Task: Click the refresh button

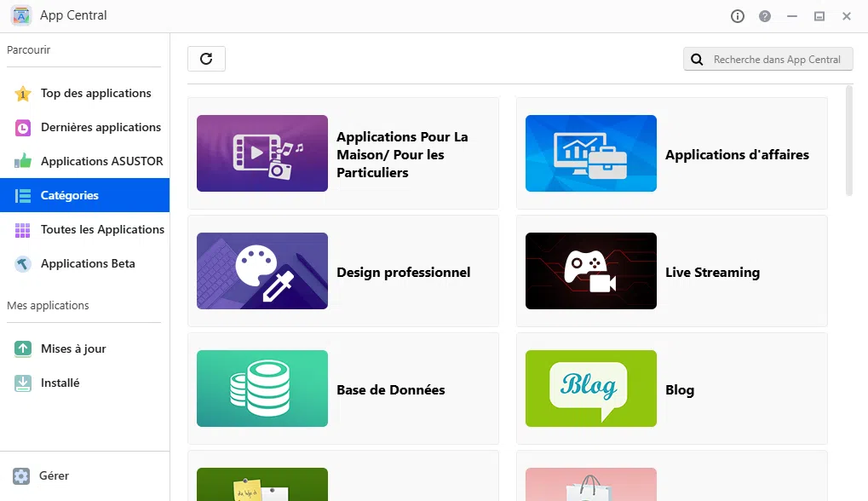Action: pos(206,59)
